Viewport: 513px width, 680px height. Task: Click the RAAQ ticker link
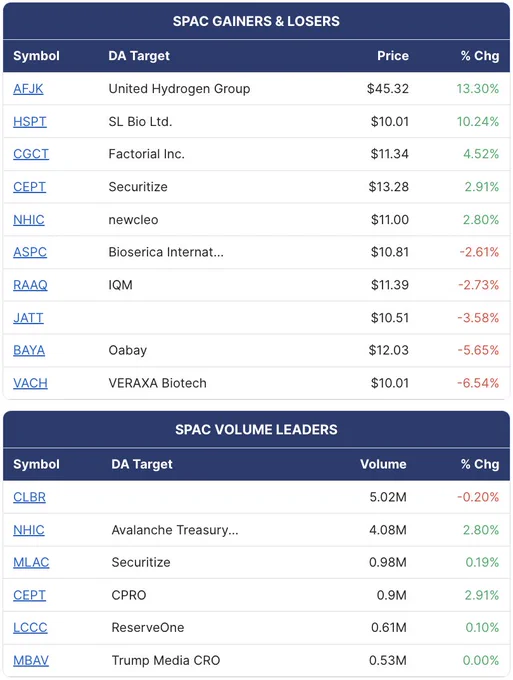pyautogui.click(x=30, y=285)
